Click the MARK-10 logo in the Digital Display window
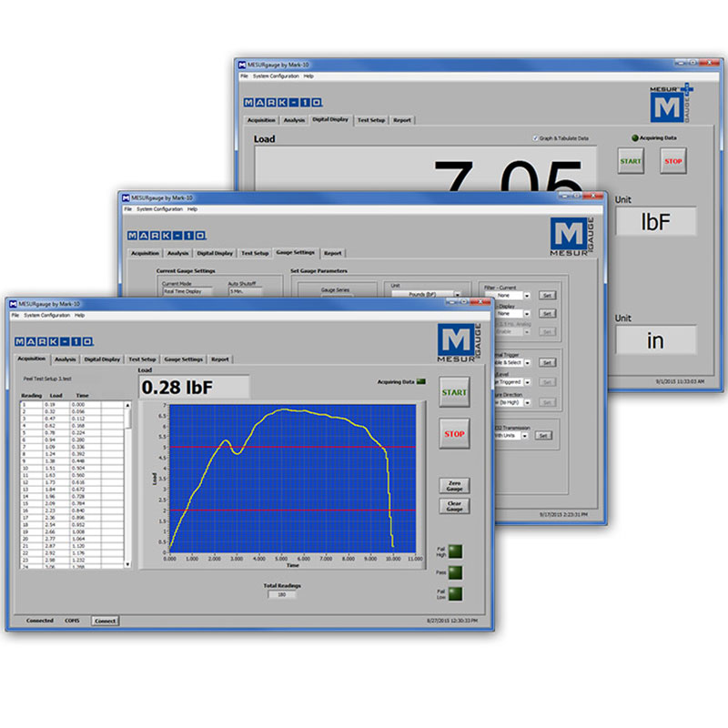728x728 pixels. click(x=283, y=103)
